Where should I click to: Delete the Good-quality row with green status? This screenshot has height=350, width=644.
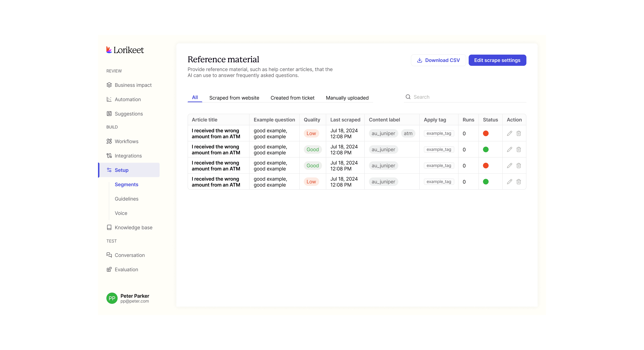tap(519, 149)
